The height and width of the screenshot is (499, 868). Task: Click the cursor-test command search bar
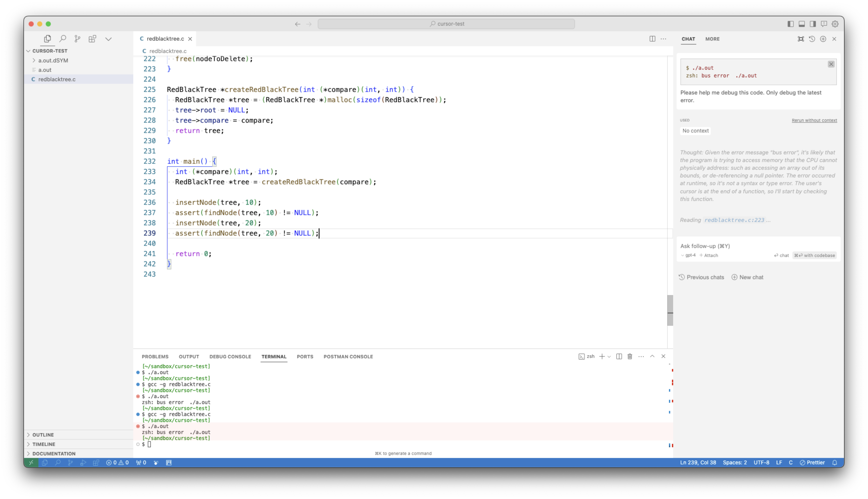[x=446, y=24]
